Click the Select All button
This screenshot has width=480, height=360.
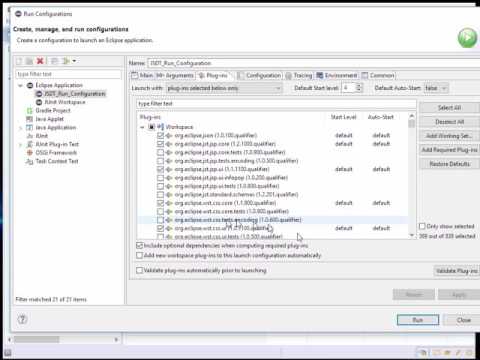point(449,108)
